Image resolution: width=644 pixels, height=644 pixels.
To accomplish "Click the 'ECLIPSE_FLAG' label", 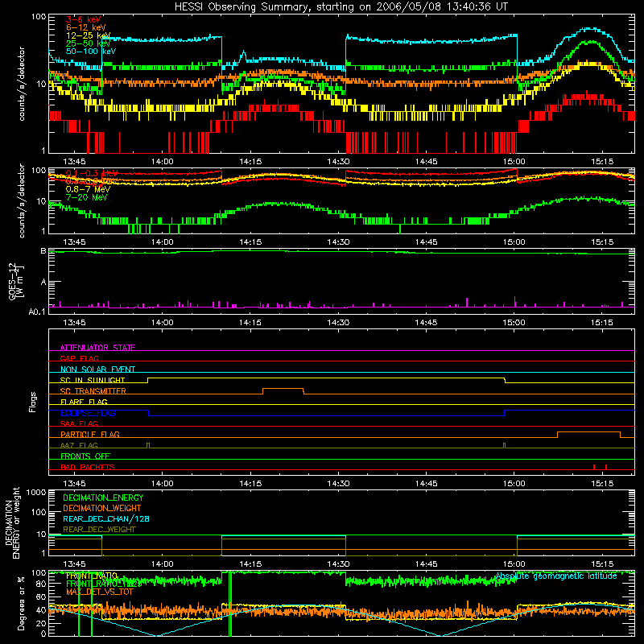I will pyautogui.click(x=88, y=413).
